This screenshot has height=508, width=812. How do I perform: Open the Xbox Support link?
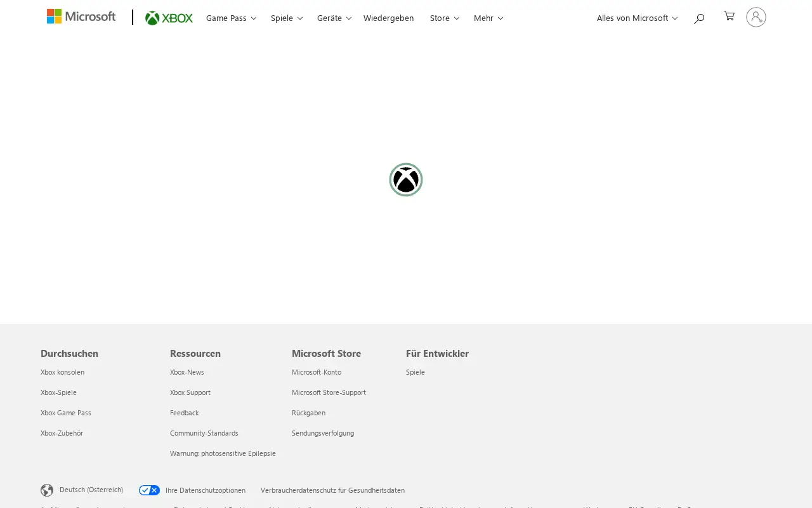click(x=190, y=392)
